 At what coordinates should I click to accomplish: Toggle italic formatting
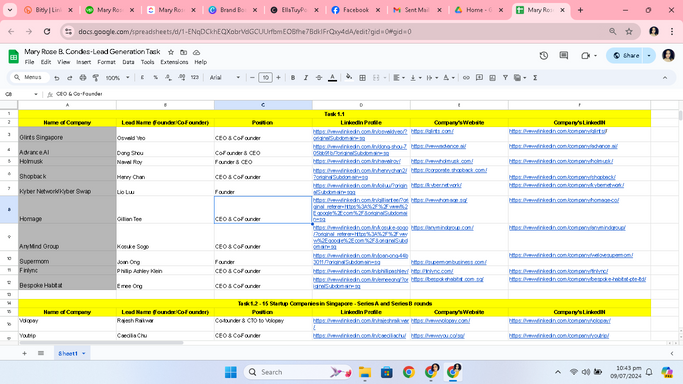coord(306,77)
